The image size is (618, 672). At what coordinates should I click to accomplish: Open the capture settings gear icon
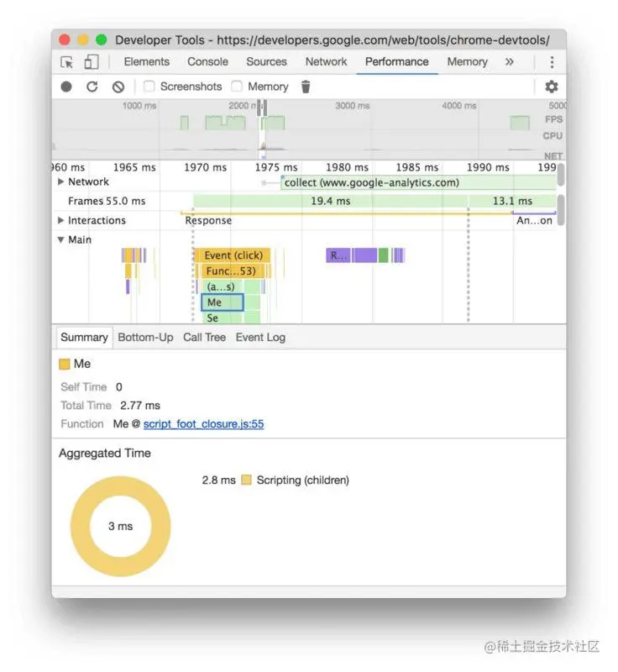[551, 87]
